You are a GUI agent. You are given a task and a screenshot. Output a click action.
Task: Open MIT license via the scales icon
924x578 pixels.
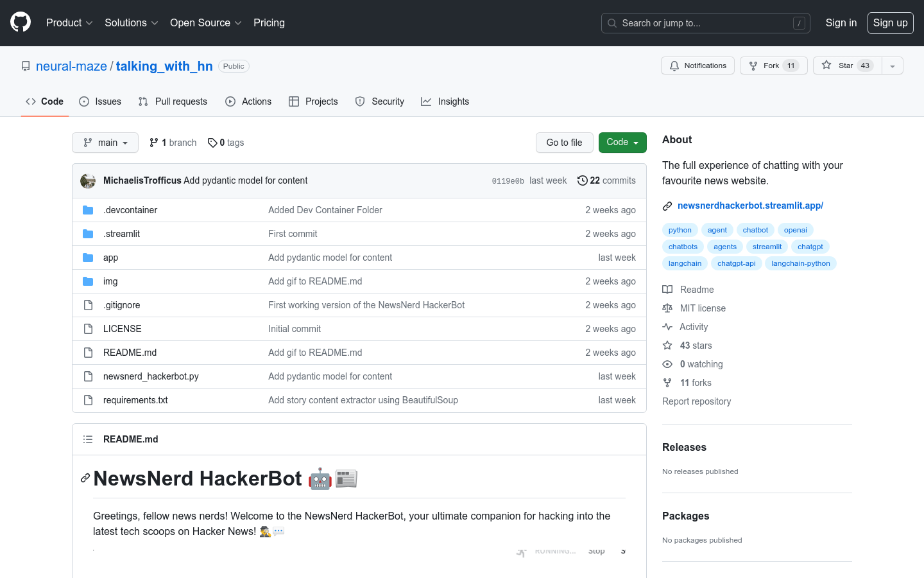667,308
